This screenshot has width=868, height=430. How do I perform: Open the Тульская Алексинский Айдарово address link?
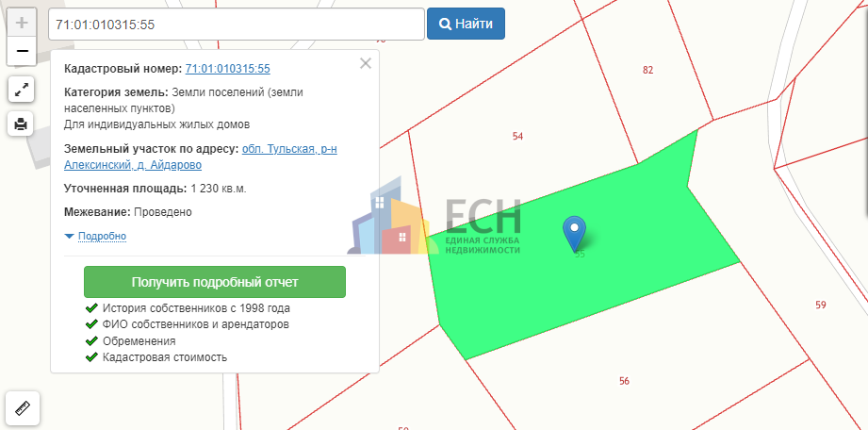point(201,157)
